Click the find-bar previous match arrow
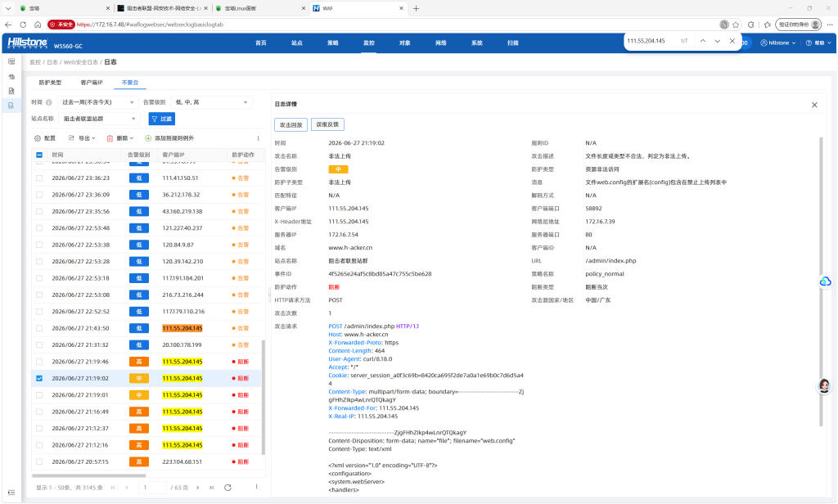Screen dimensions: 838x504 click(x=703, y=41)
